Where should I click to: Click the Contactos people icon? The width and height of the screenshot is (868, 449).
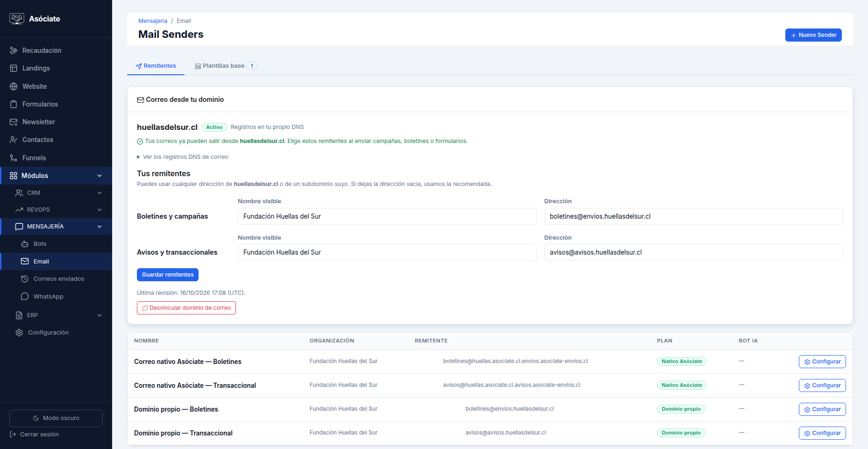click(x=14, y=140)
